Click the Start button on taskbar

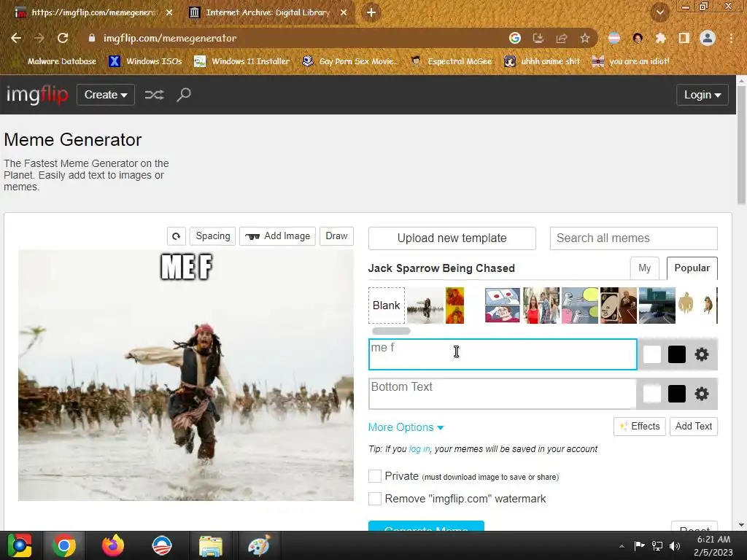[x=20, y=545]
